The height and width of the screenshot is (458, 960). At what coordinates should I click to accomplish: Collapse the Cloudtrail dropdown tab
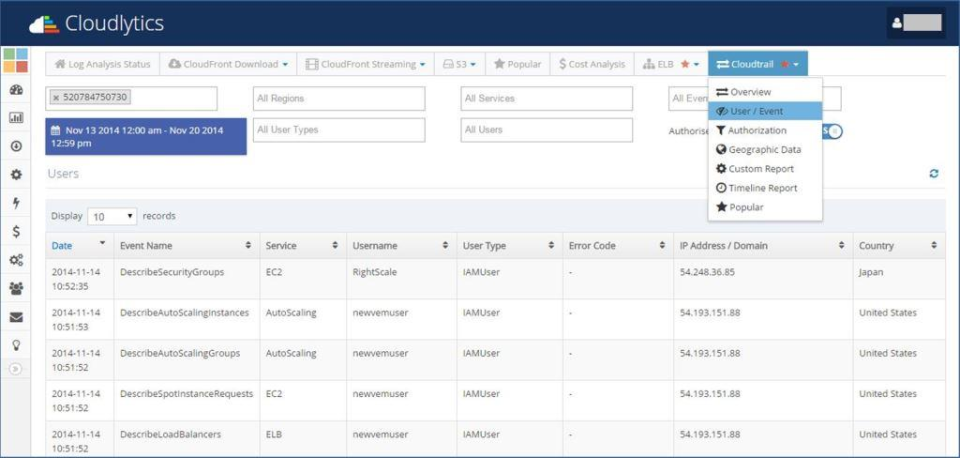click(x=758, y=64)
